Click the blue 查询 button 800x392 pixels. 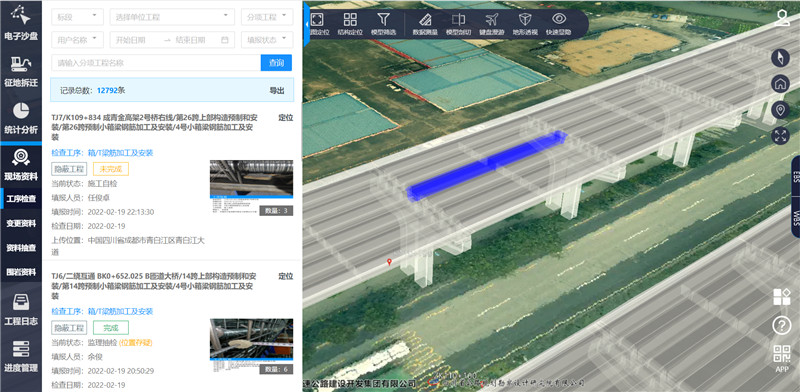(x=277, y=63)
